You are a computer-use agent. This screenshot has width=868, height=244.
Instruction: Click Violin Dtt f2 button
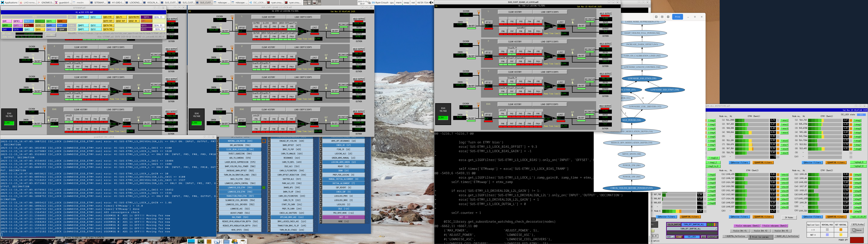pos(761,231)
